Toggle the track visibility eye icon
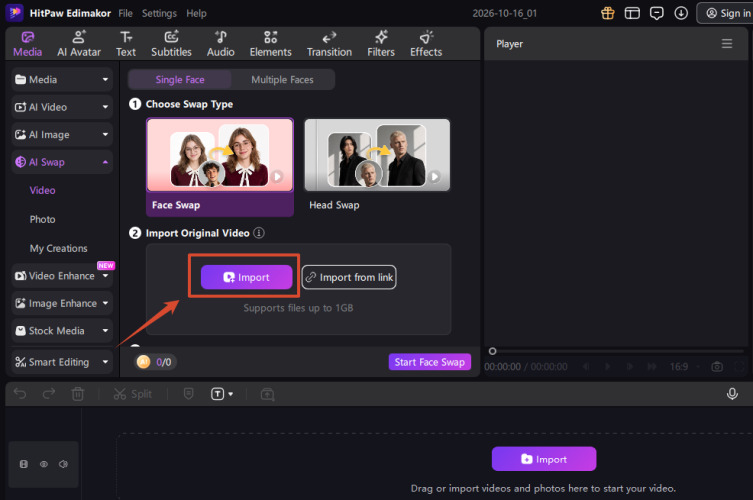The width and height of the screenshot is (753, 500). tap(44, 464)
